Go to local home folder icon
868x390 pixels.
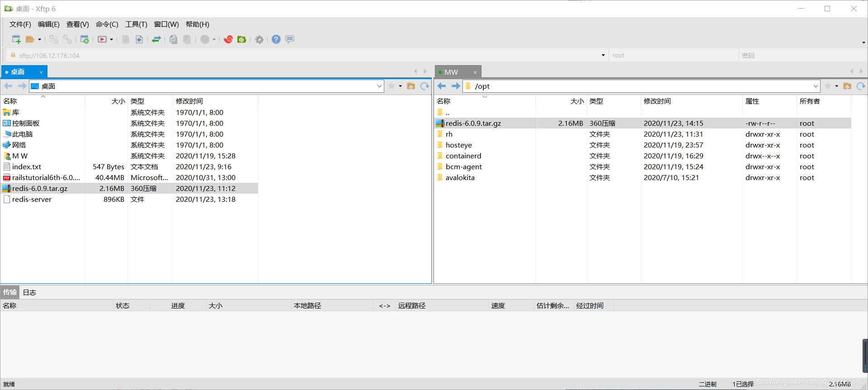(411, 86)
